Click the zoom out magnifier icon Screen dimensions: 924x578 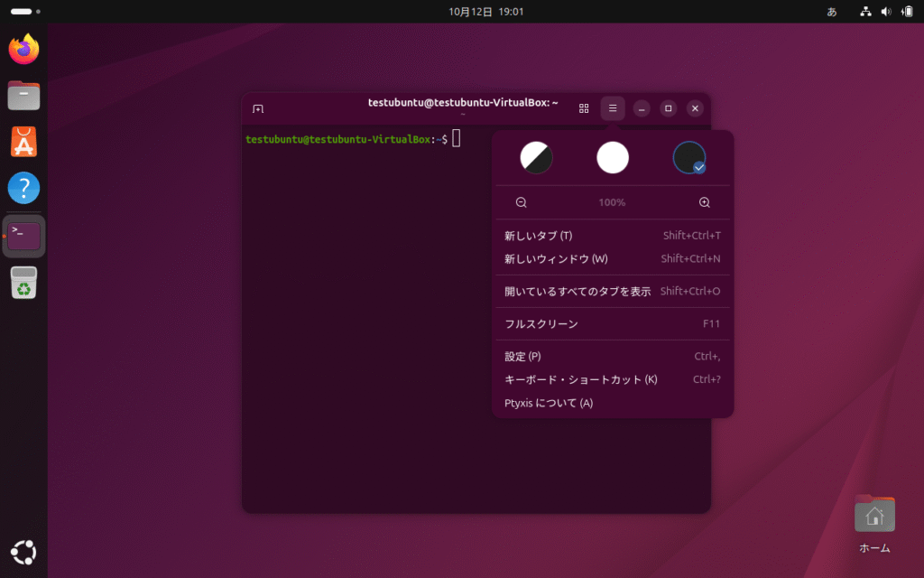coord(522,202)
